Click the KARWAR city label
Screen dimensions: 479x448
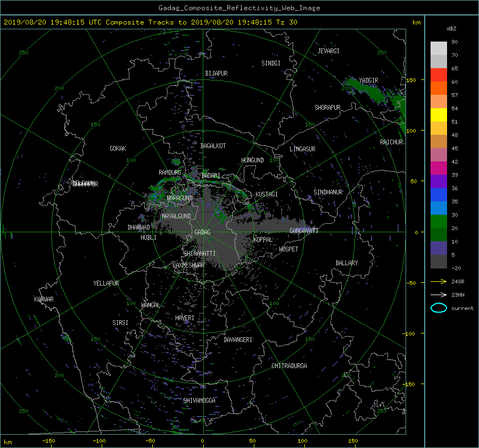click(44, 299)
